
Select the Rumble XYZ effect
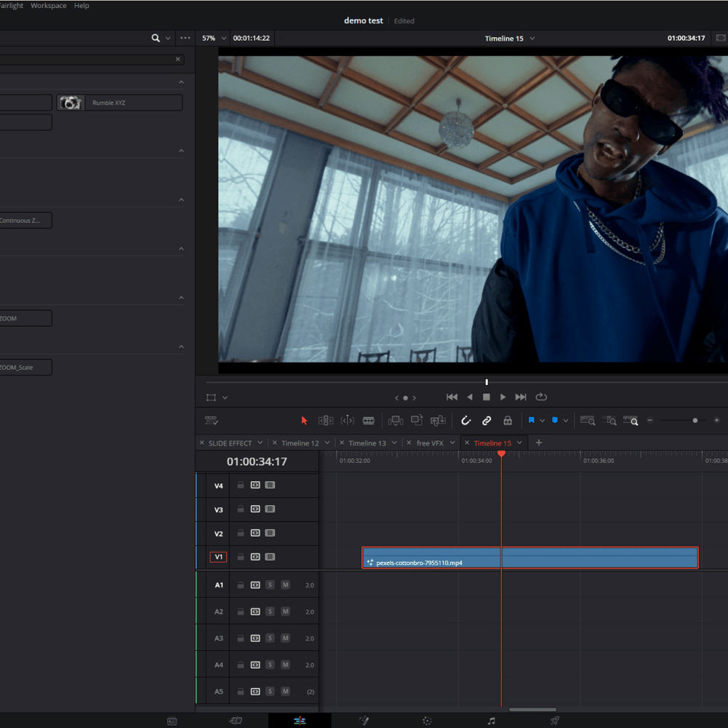(x=119, y=103)
